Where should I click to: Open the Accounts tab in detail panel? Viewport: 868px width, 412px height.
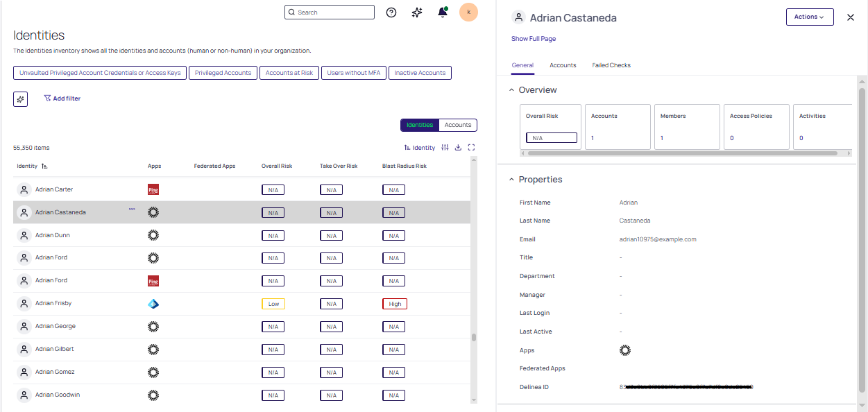click(x=563, y=65)
